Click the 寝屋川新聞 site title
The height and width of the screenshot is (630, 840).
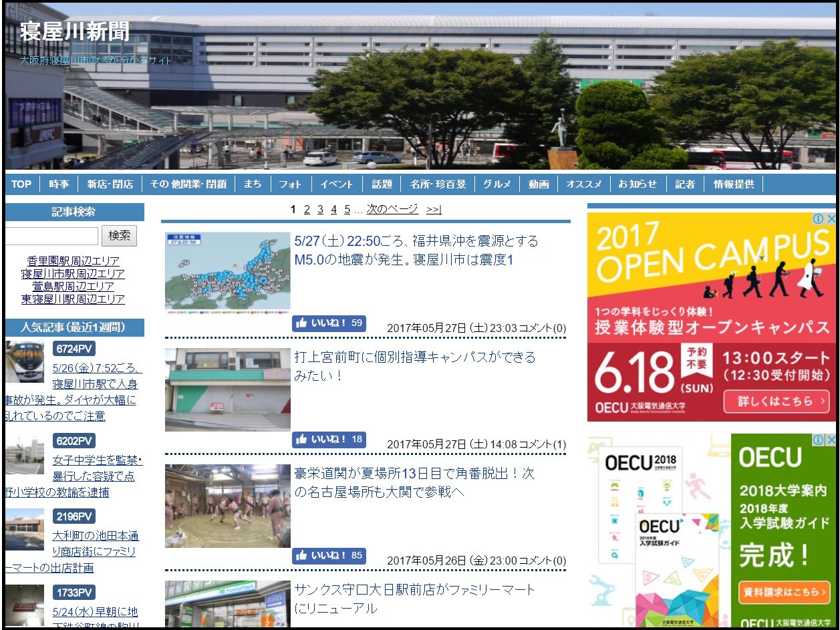coord(75,31)
